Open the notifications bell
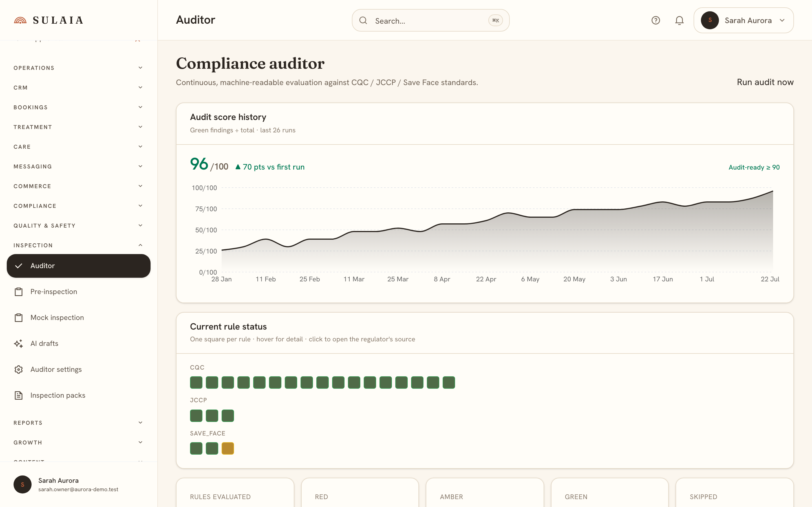 679,21
